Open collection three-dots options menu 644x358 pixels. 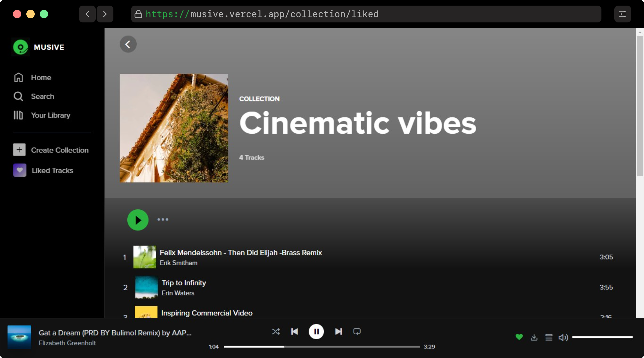tap(163, 220)
